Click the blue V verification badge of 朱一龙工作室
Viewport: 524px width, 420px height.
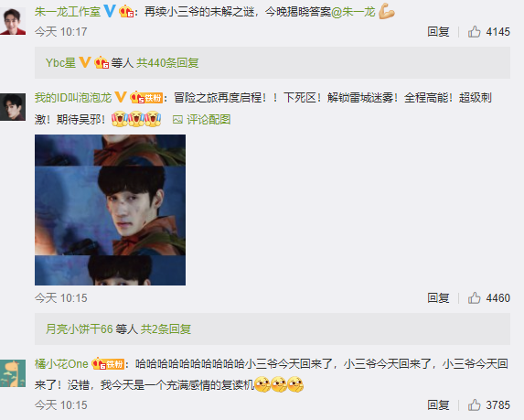point(110,11)
